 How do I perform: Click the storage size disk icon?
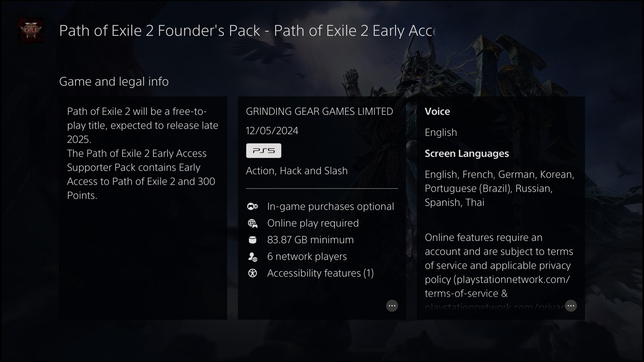pos(253,240)
